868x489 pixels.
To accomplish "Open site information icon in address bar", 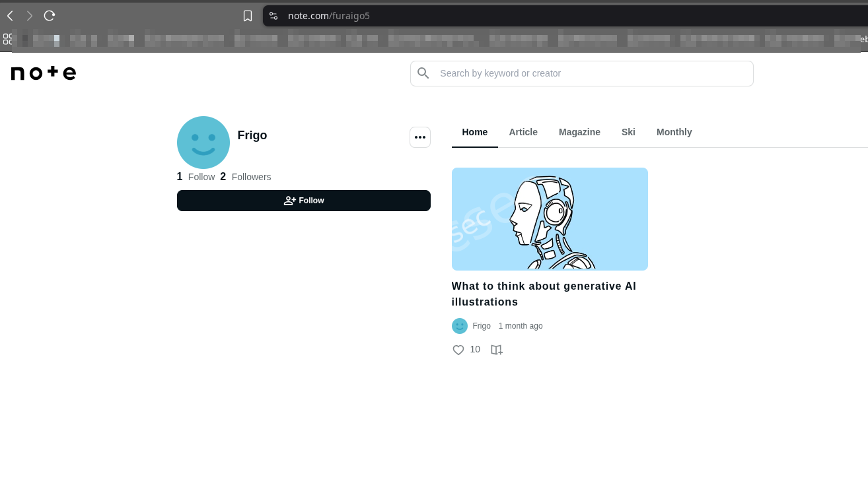I will [x=273, y=16].
